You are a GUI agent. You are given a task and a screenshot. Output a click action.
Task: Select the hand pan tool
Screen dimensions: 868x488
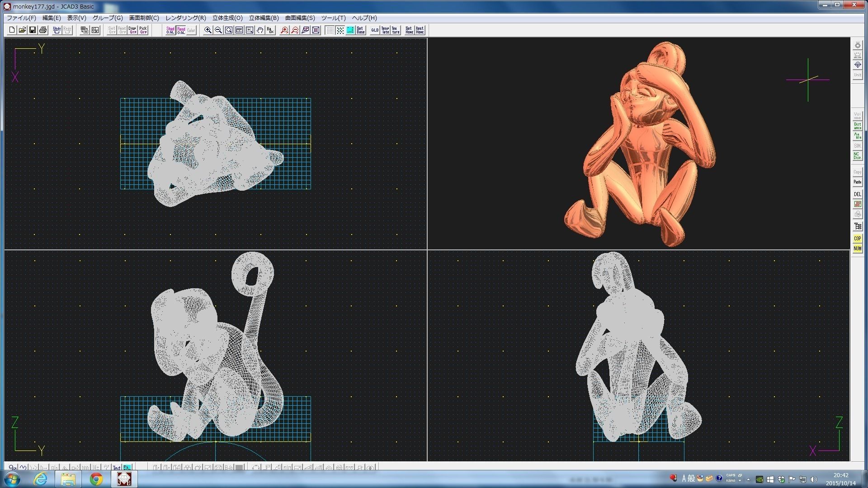260,30
